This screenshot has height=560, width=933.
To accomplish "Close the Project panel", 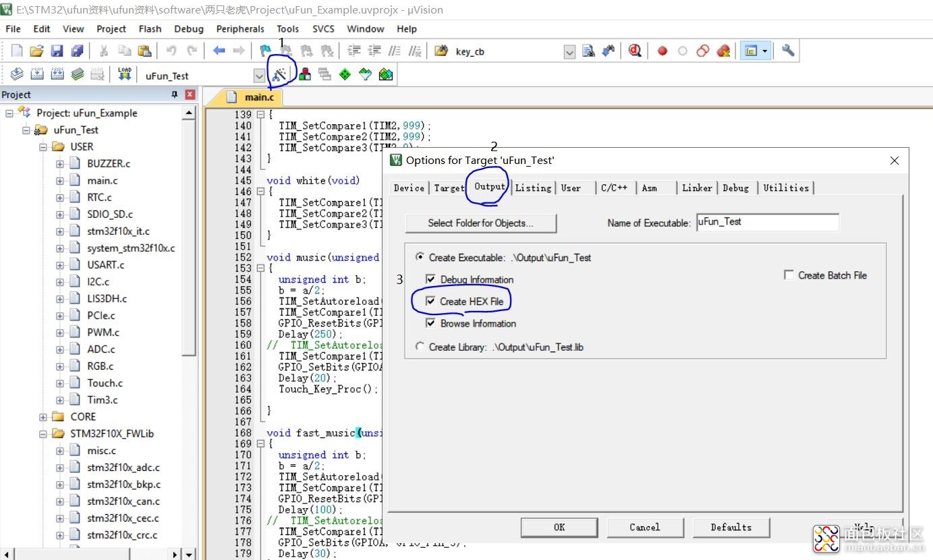I will pyautogui.click(x=190, y=95).
